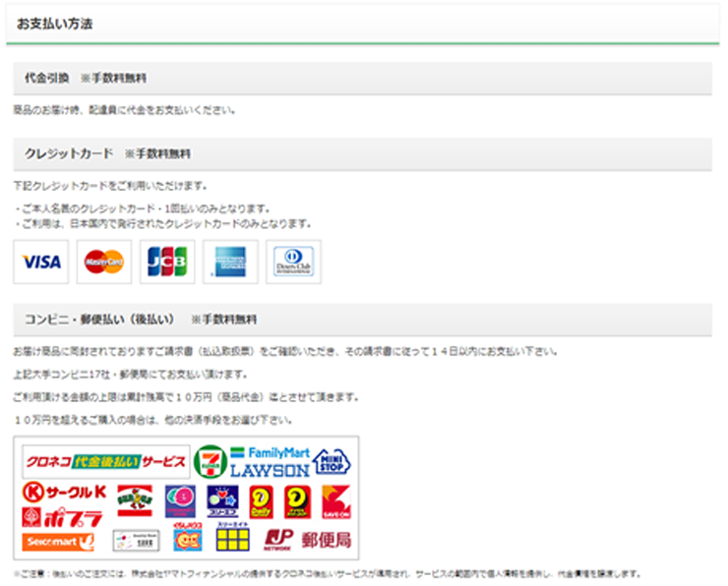Click the クロネコ代金後払いサービス banner
The image size is (728, 586).
click(x=105, y=461)
